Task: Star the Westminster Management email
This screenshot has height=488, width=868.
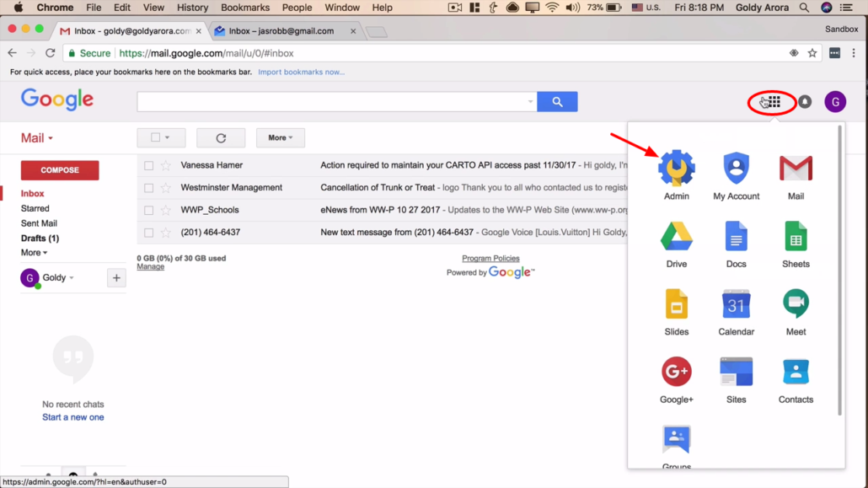Action: (x=165, y=188)
